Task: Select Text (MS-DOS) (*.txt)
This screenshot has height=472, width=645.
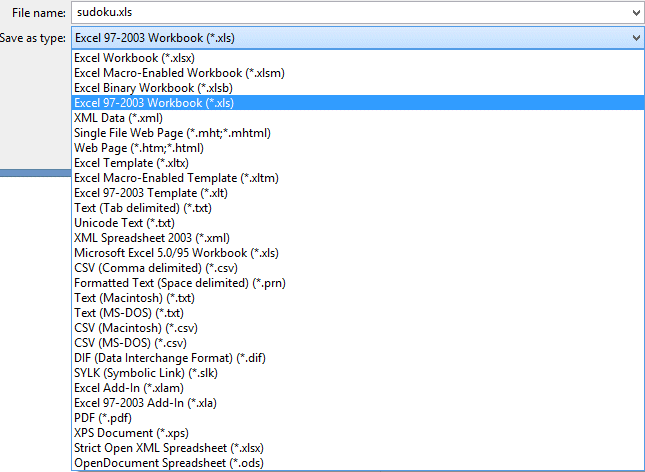Action: 358,313
